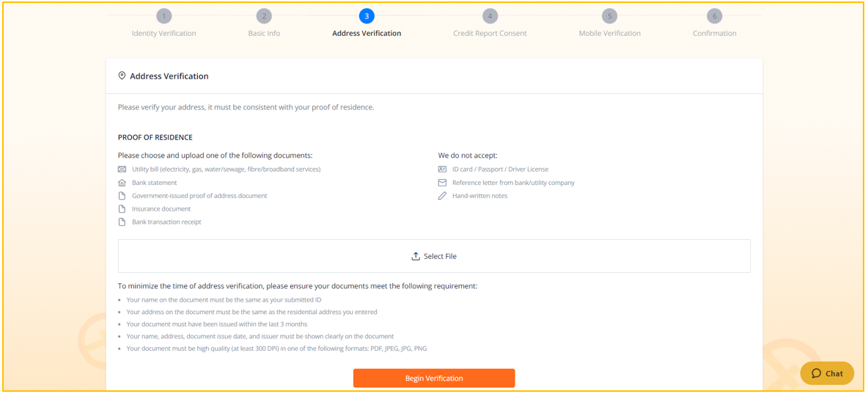Screen dimensions: 868x394
Task: Open step 5 Mobile Verification
Action: pyautogui.click(x=609, y=16)
